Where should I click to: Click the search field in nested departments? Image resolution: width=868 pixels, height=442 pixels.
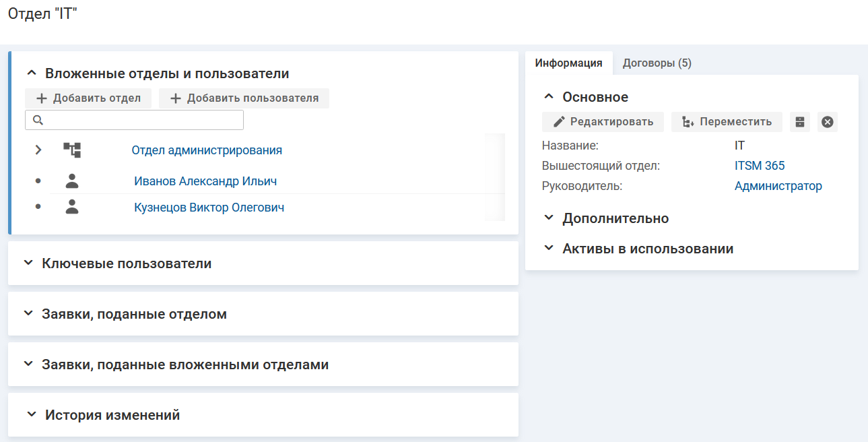click(x=141, y=120)
